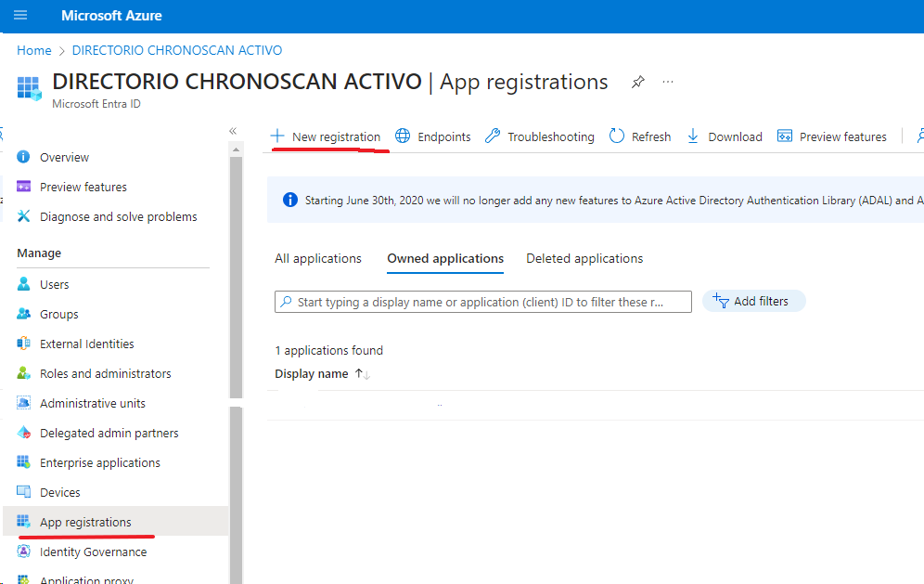Click the search magnifier icon in filter box
The image size is (924, 584).
[286, 302]
